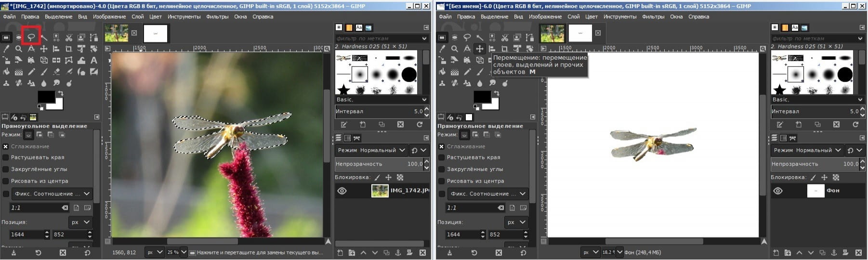Open Слой menu in right window
This screenshot has height=260, width=868.
[x=573, y=16]
